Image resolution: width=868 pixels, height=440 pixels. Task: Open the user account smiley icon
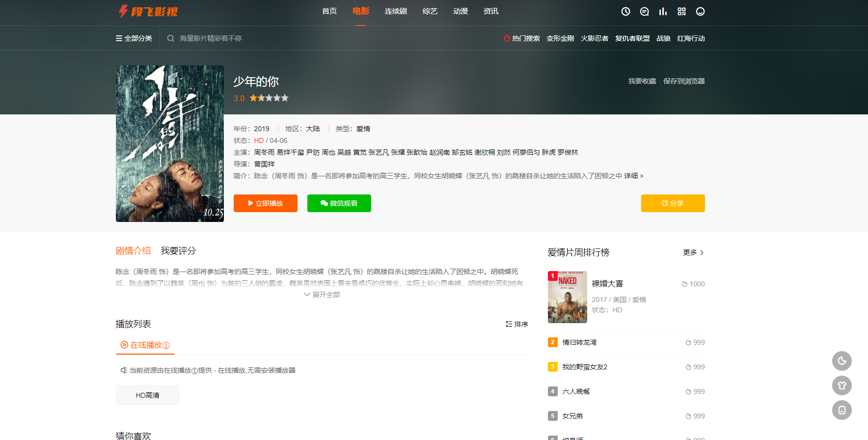pyautogui.click(x=700, y=11)
